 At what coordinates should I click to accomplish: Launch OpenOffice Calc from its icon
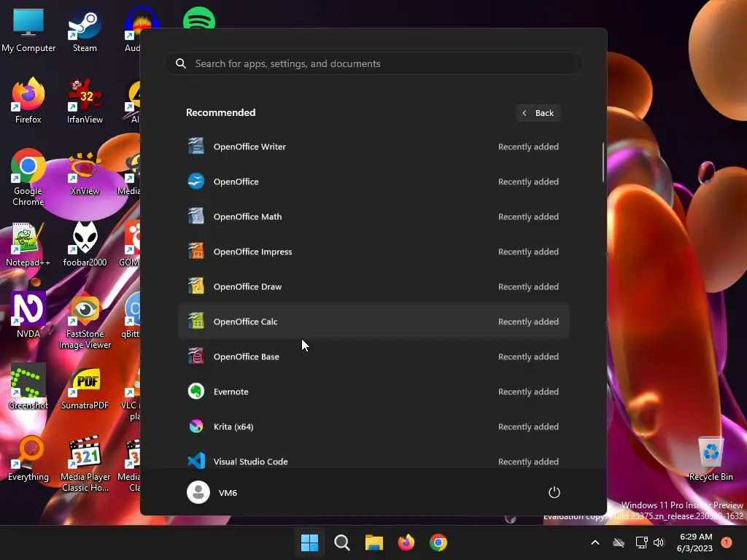(x=196, y=321)
